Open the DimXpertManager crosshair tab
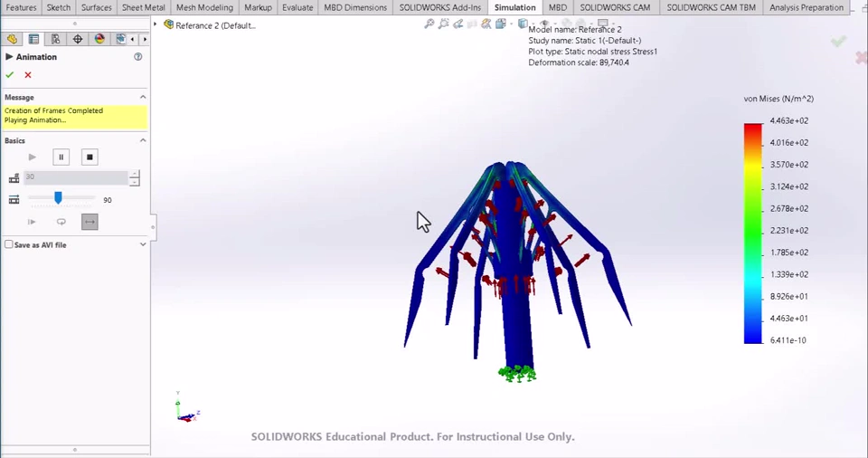Screen dimensions: 868x458 pyautogui.click(x=78, y=39)
